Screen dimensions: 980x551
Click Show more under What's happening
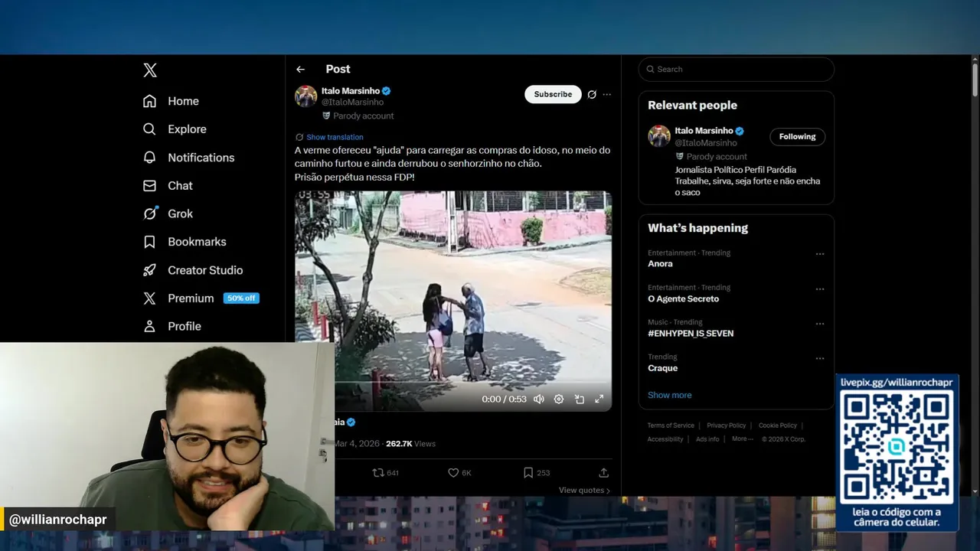[669, 395]
